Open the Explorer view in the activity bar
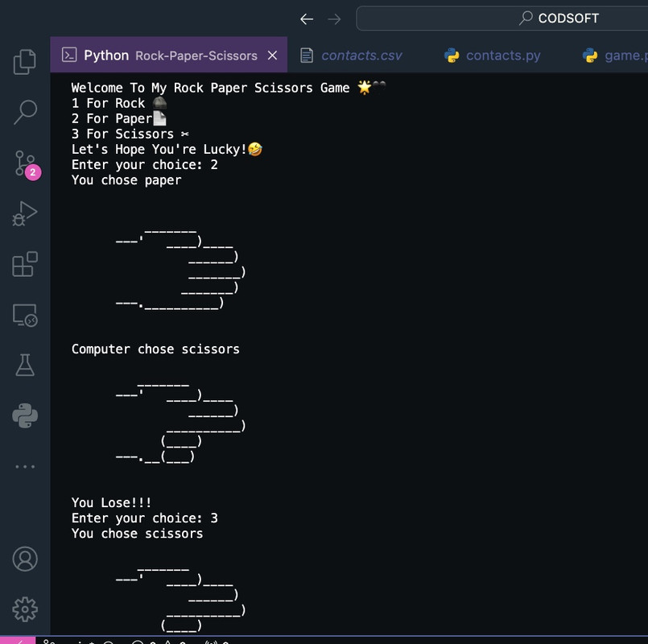The width and height of the screenshot is (648, 644). (25, 62)
